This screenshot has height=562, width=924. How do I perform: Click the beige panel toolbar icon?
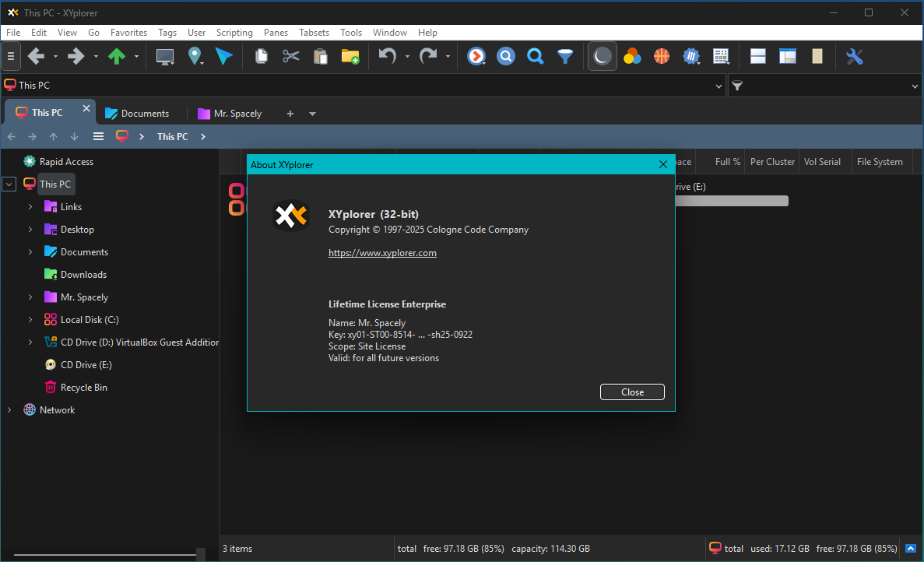click(817, 57)
